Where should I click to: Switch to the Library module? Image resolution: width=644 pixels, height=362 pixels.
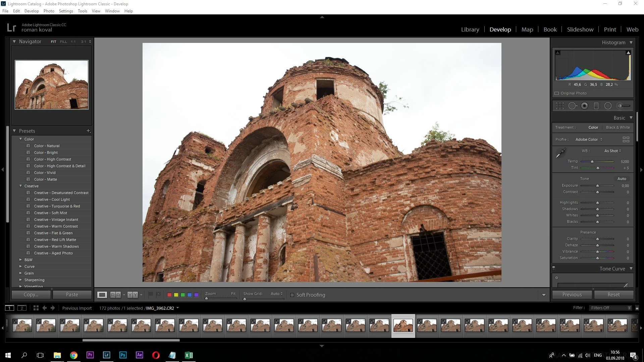pos(470,29)
